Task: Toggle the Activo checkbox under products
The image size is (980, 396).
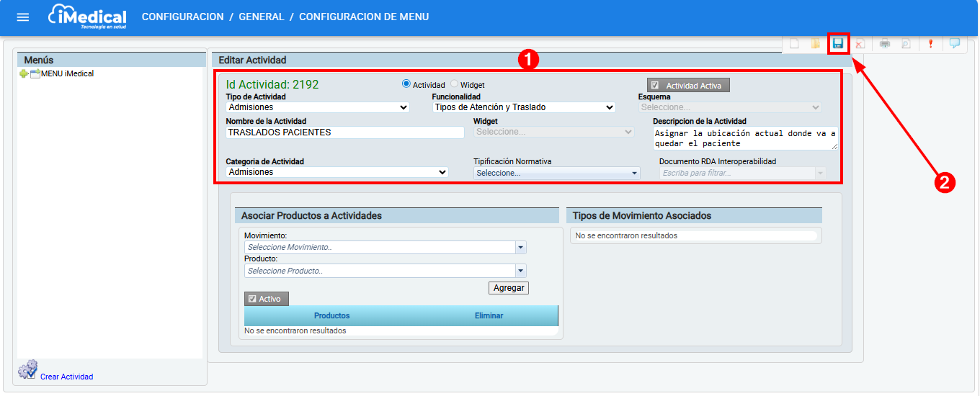Action: pos(251,299)
